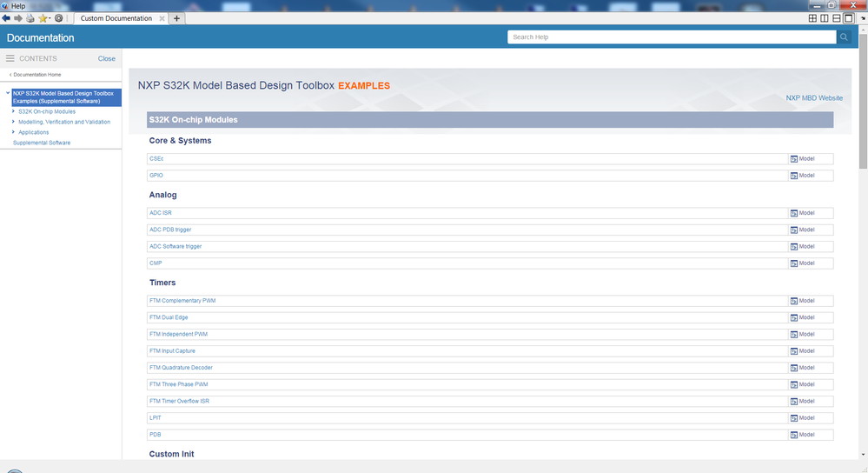Select the single-pane layout icon
Image resolution: width=868 pixels, height=473 pixels.
(x=849, y=18)
